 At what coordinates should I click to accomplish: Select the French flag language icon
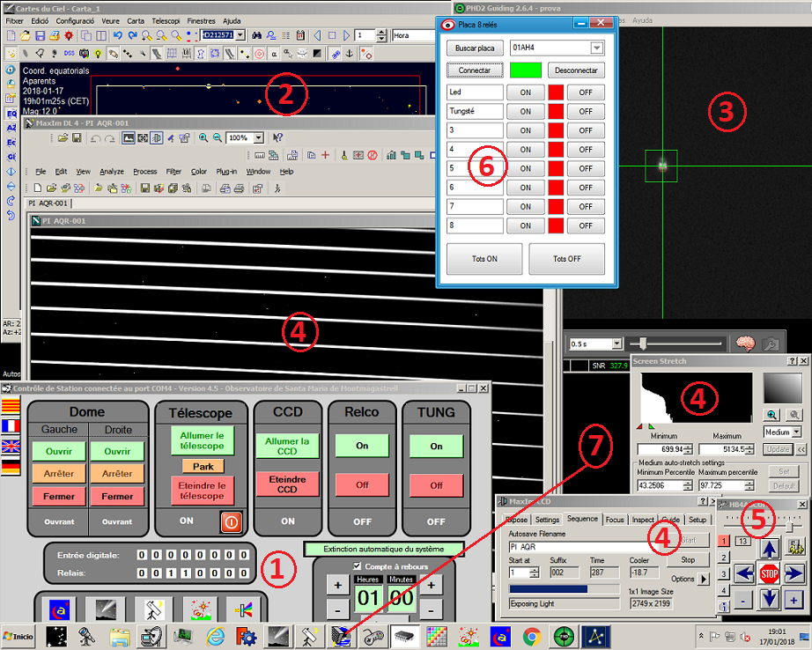(x=11, y=425)
